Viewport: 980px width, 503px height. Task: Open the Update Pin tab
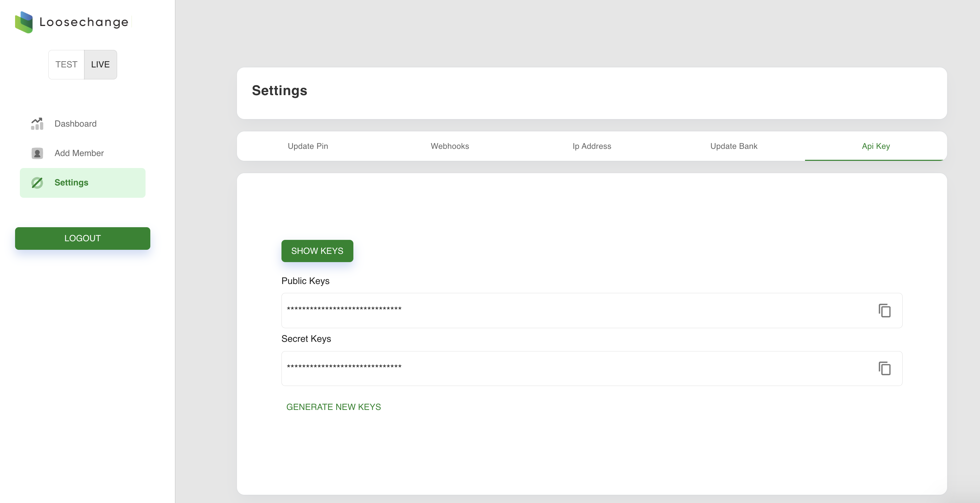click(308, 146)
